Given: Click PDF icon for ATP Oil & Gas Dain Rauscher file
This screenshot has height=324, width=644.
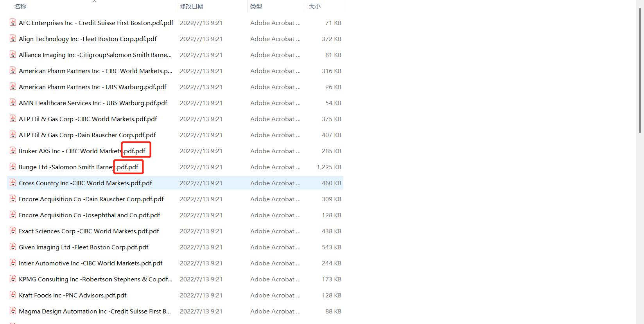Looking at the screenshot, I should (13, 134).
